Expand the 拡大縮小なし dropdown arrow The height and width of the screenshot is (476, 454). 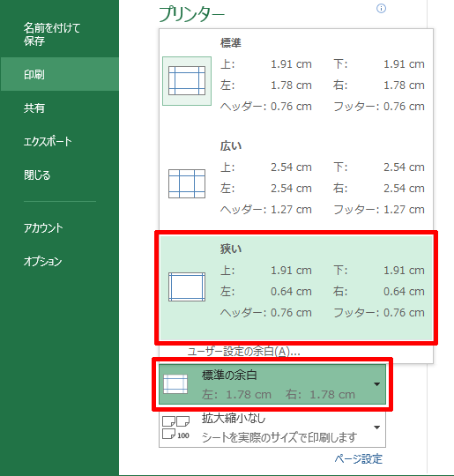click(377, 428)
